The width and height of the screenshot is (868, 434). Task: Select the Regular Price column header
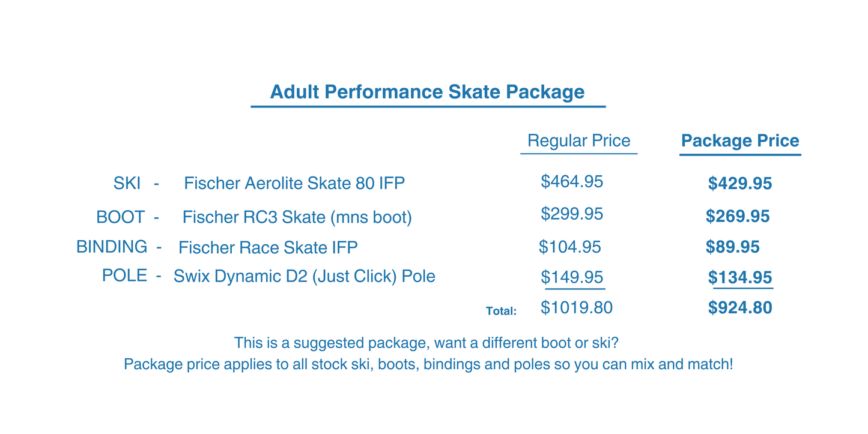click(578, 140)
